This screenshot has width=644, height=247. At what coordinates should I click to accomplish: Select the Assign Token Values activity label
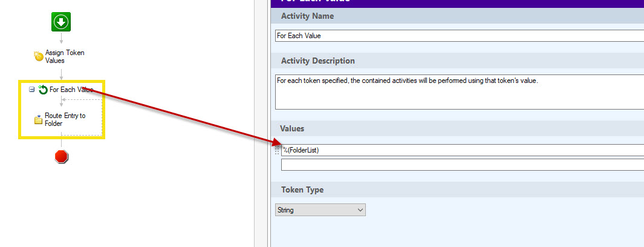pyautogui.click(x=65, y=56)
